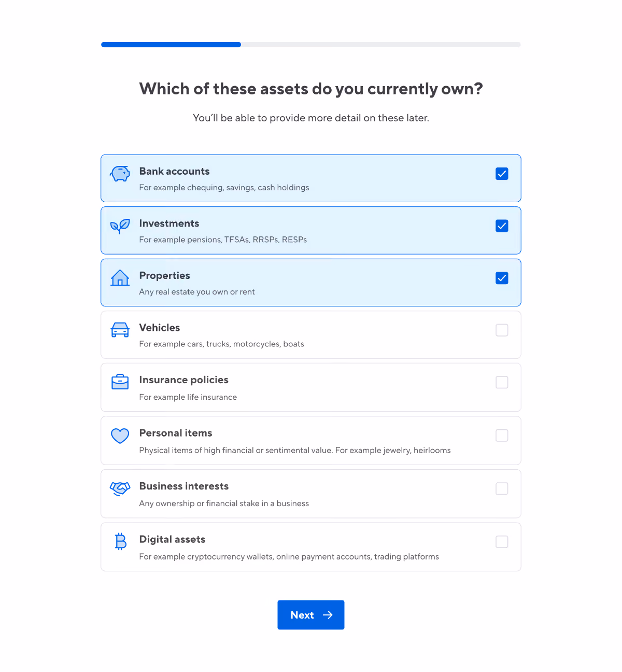Uncheck the Properties checkbox
Screen dimensions: 622x672
[x=502, y=278]
